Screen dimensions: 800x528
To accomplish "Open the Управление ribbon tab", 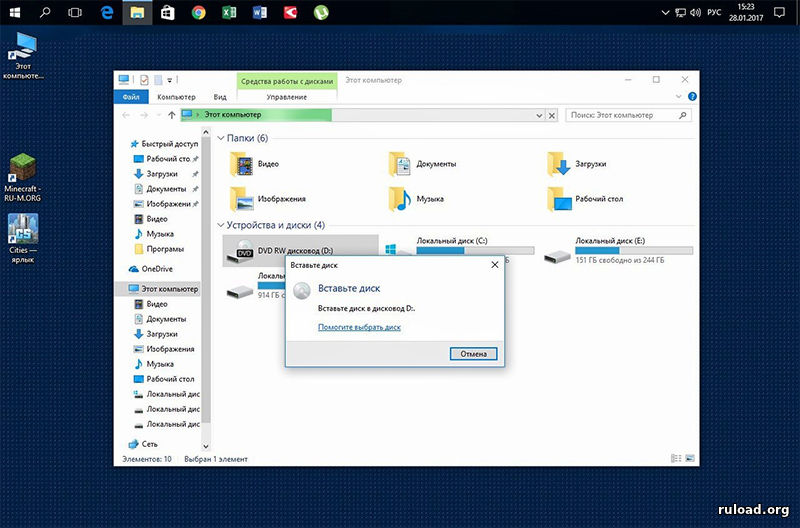I will (287, 97).
